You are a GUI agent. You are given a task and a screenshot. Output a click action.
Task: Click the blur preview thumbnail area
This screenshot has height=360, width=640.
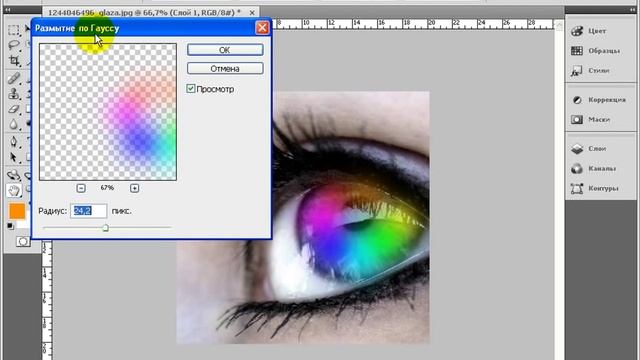(x=108, y=112)
